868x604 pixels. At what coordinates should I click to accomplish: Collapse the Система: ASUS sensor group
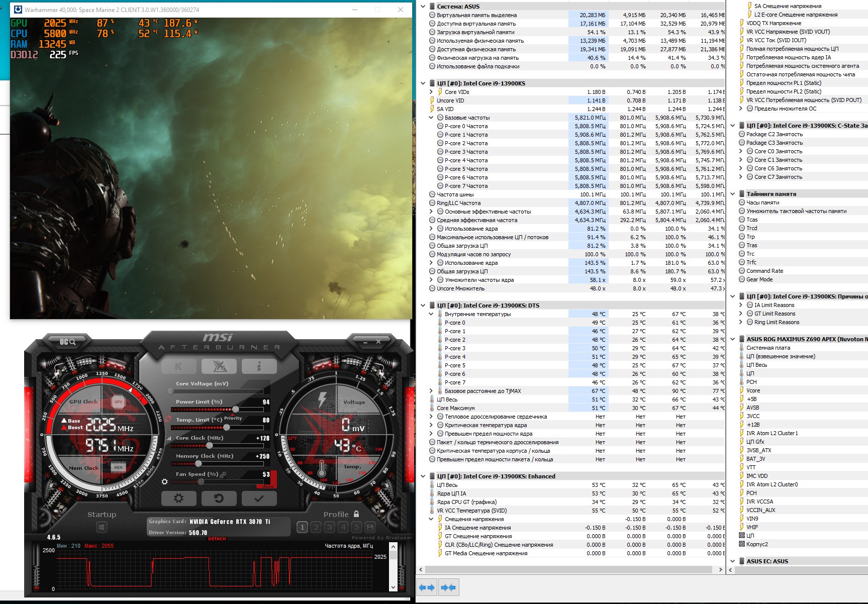coord(423,7)
